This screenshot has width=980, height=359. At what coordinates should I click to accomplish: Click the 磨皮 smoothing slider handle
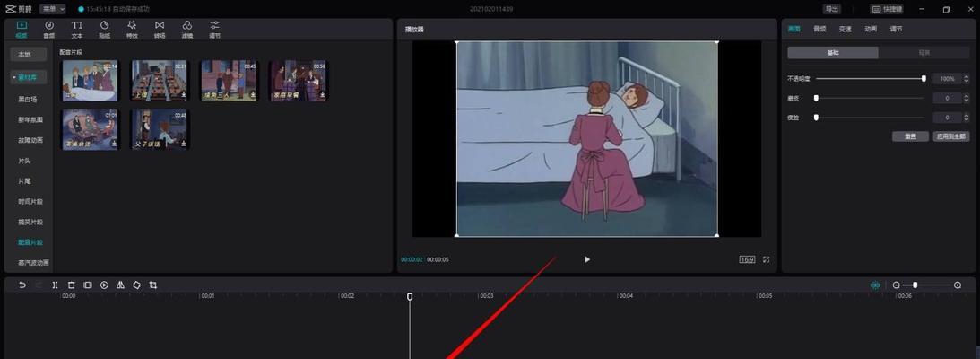point(816,98)
